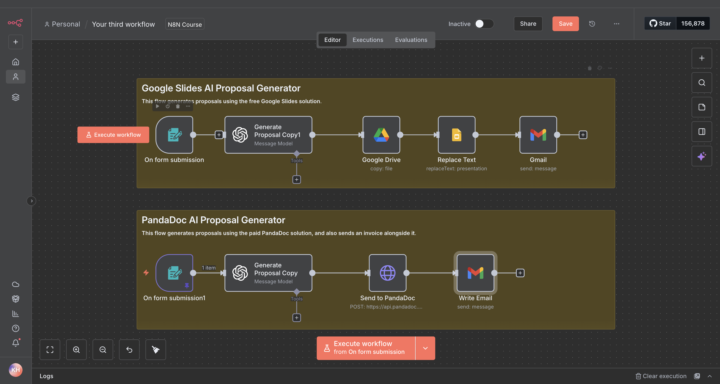This screenshot has height=384, width=720.
Task: Open the search nodes magnifier button
Action: (702, 83)
